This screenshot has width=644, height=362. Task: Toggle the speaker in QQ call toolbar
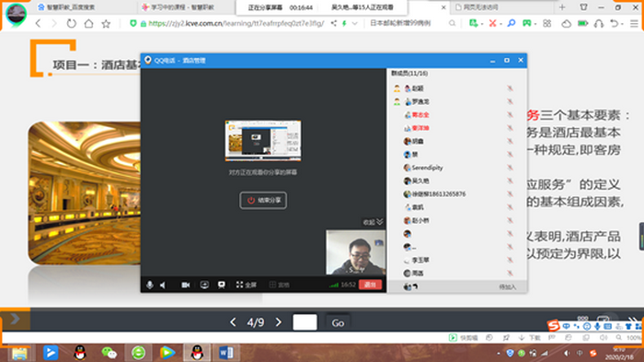click(163, 285)
